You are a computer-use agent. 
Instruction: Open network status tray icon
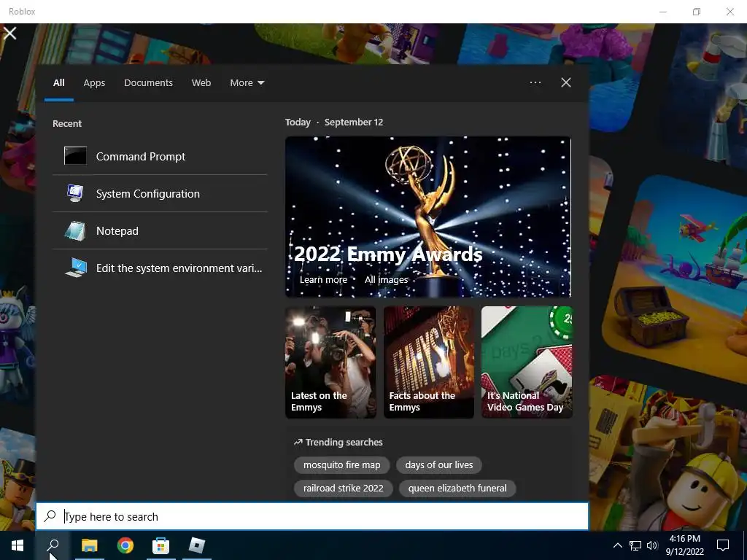click(x=635, y=545)
